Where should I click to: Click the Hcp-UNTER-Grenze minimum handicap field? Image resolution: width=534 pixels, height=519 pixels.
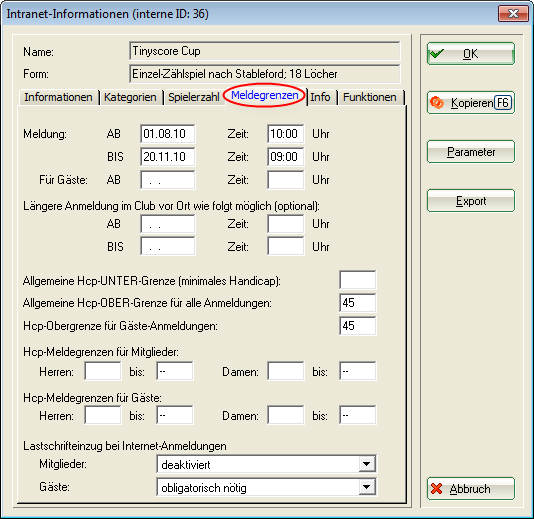(358, 280)
